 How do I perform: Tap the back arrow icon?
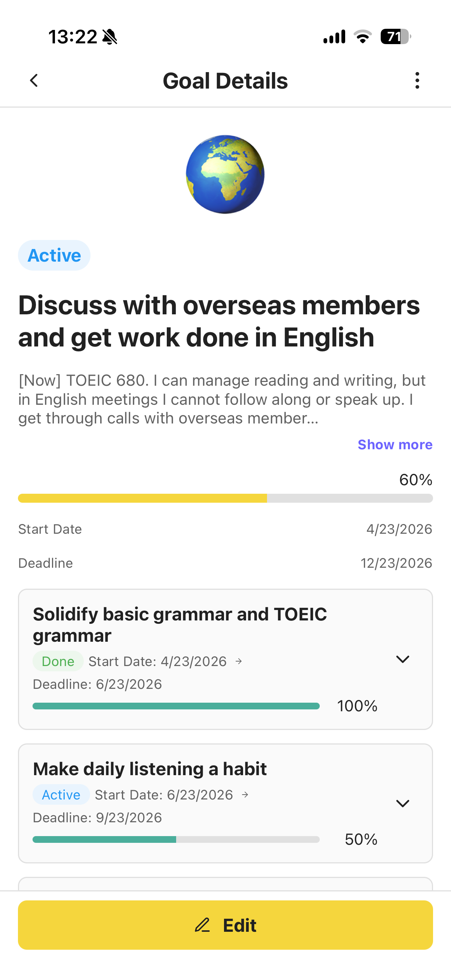point(34,81)
